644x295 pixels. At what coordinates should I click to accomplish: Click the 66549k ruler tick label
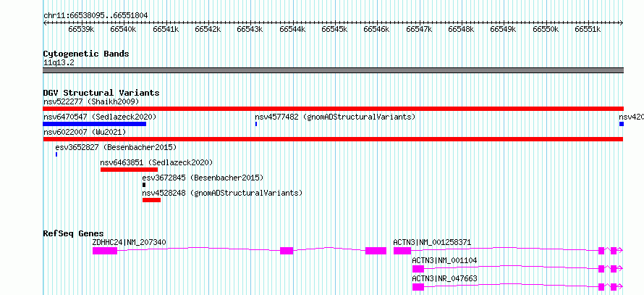[504, 29]
